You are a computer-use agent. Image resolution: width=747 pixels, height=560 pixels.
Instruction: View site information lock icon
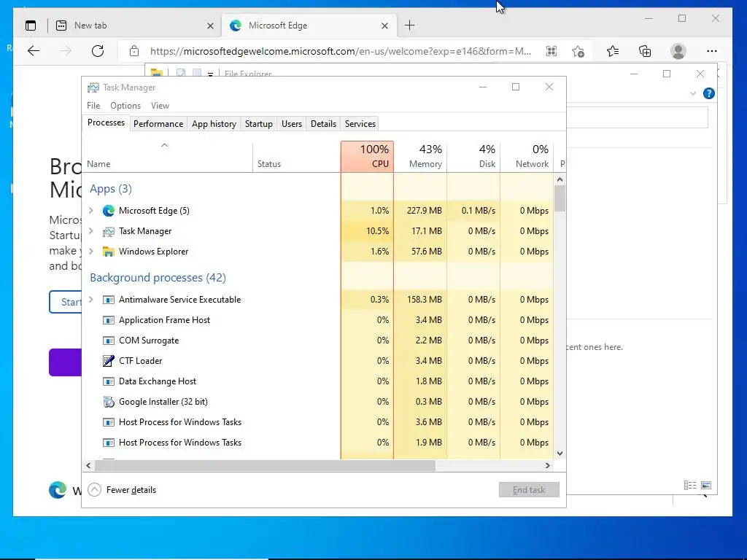134,51
